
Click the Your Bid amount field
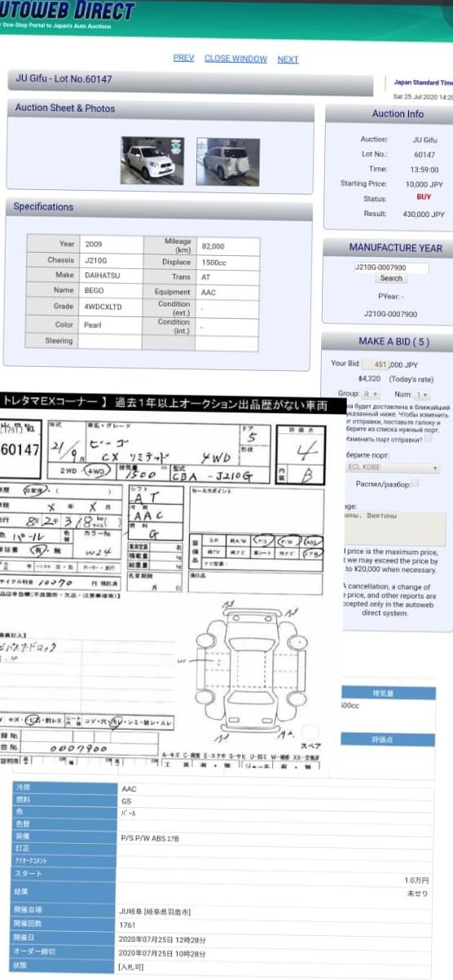point(374,364)
